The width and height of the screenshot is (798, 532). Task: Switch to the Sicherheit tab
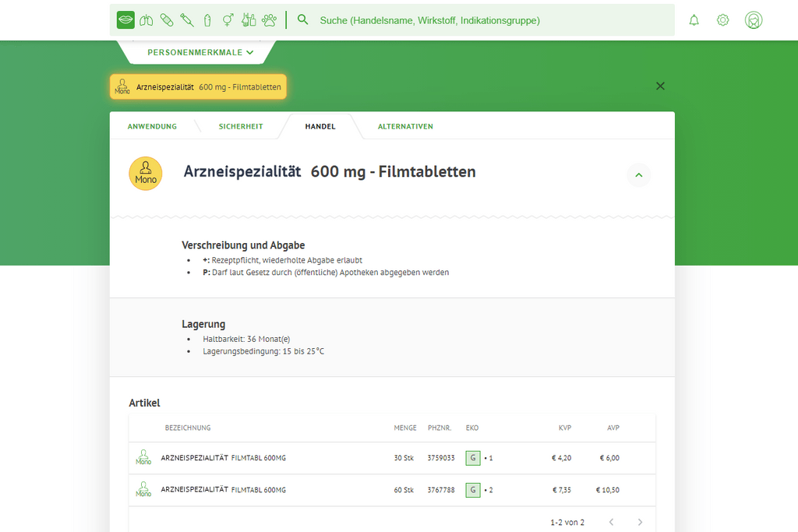click(x=240, y=125)
